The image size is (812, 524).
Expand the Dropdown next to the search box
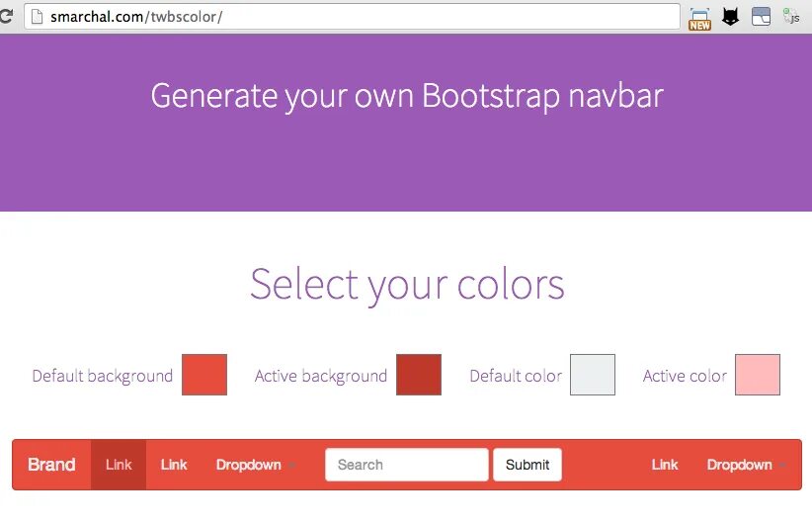pos(256,465)
